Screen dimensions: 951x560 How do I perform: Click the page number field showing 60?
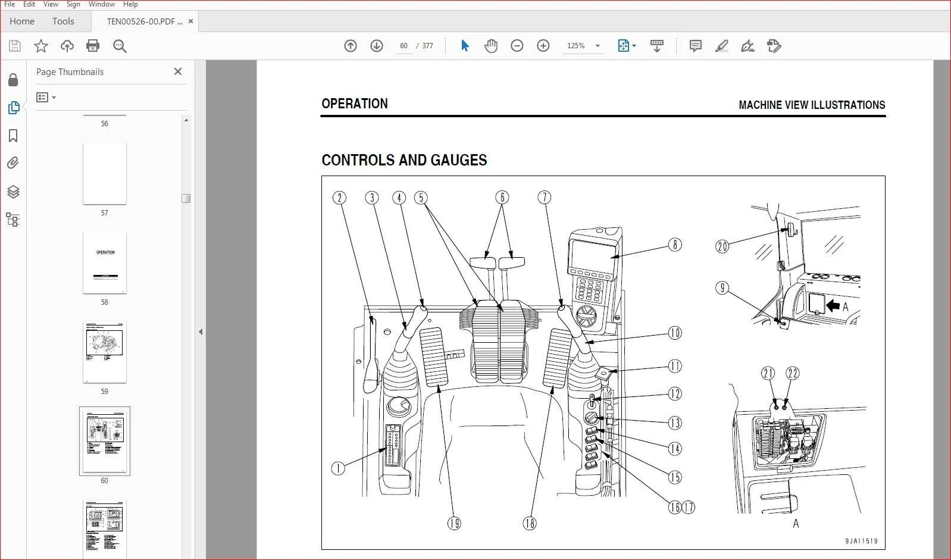pos(404,46)
